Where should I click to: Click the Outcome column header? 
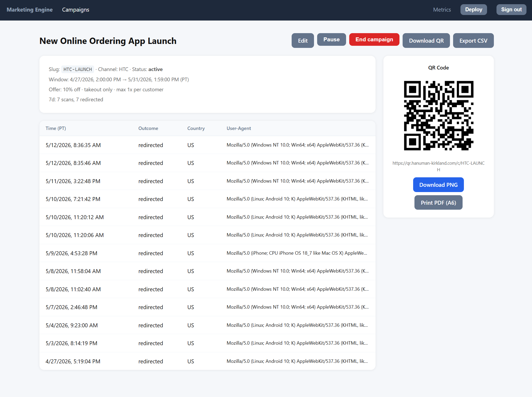point(148,128)
